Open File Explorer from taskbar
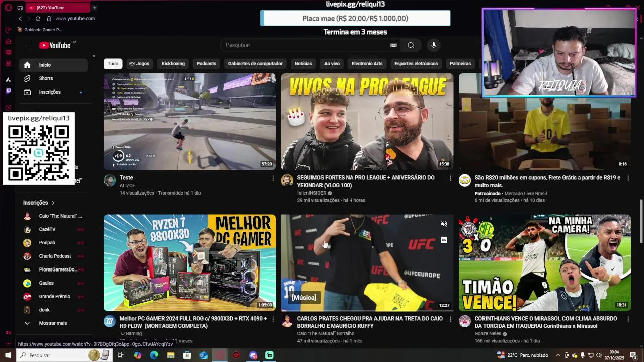This screenshot has height=362, width=644. click(x=171, y=355)
